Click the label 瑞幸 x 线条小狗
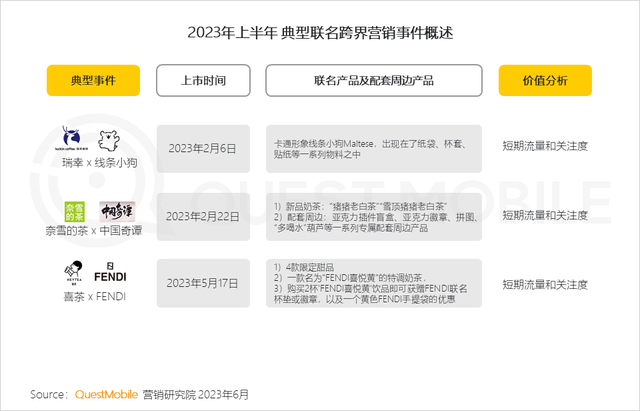This screenshot has width=640, height=411. click(x=100, y=163)
